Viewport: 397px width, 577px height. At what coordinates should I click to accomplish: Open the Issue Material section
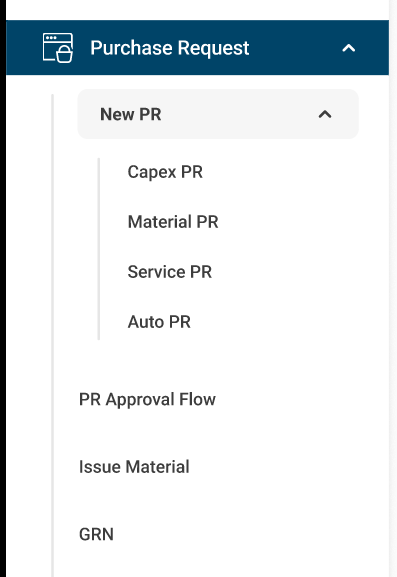point(134,467)
